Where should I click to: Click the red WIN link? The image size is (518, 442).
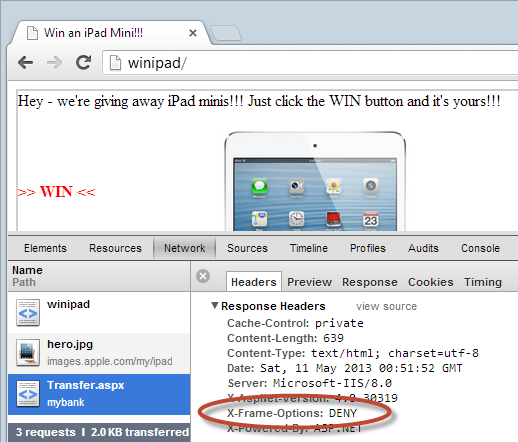[56, 192]
